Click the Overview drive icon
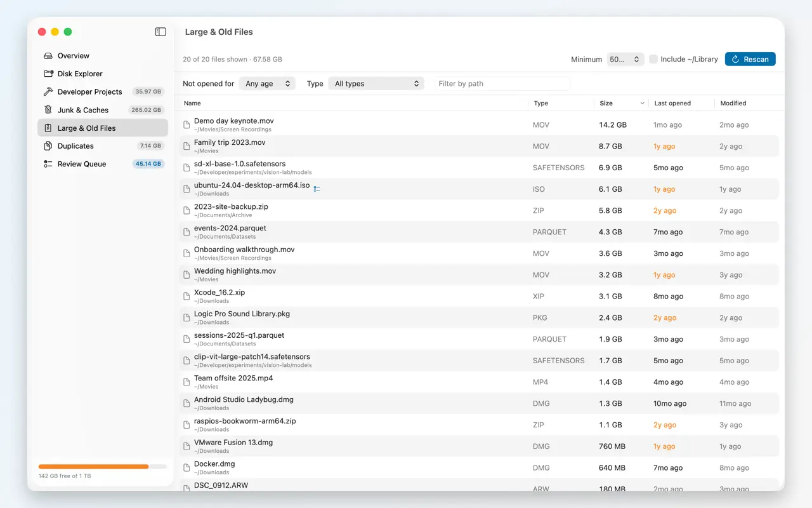 [48, 56]
